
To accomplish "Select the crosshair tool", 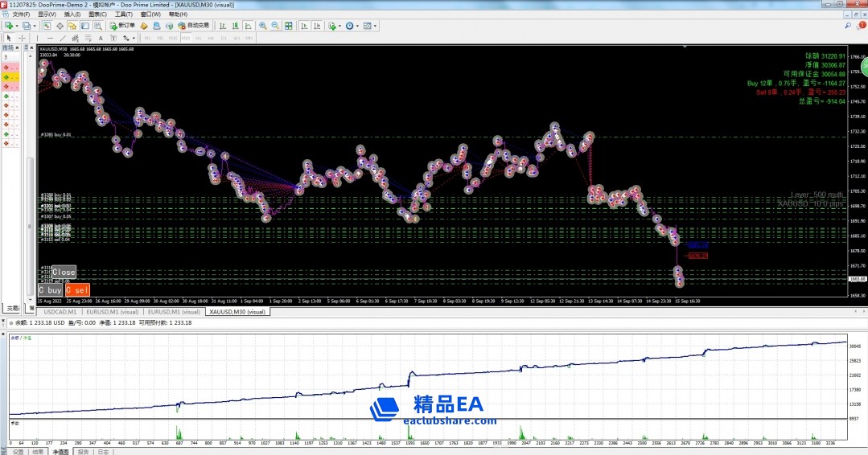I will point(22,38).
